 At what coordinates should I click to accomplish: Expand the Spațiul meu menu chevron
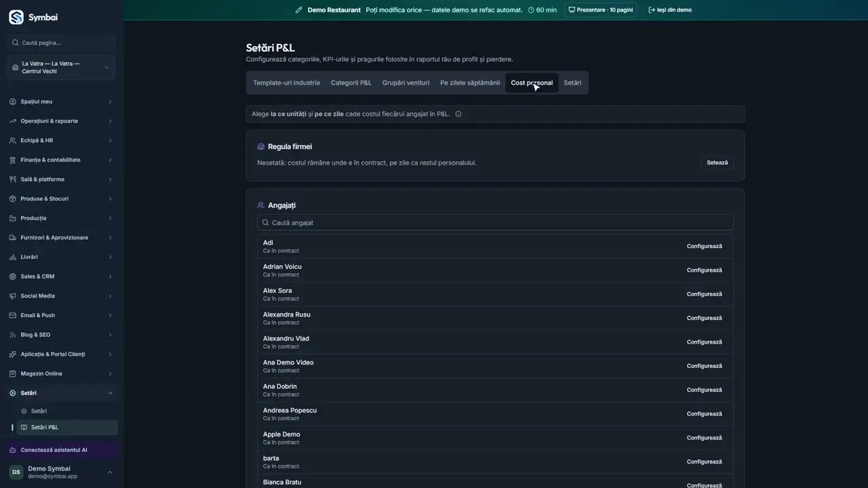tap(110, 102)
